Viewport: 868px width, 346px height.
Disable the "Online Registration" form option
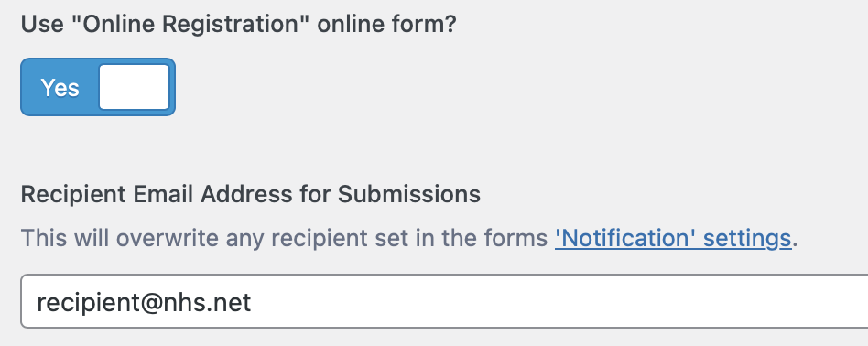(x=98, y=87)
